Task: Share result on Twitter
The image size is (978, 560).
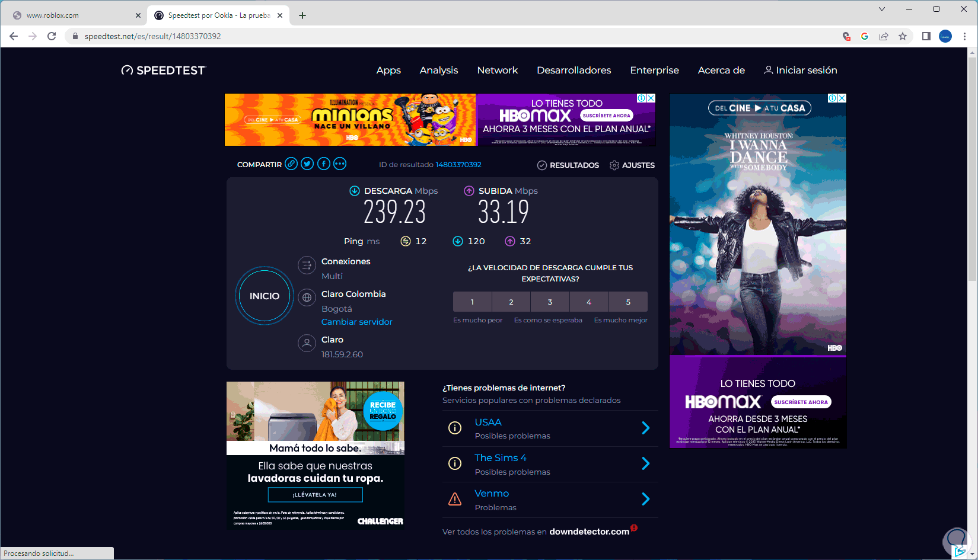Action: [x=307, y=164]
